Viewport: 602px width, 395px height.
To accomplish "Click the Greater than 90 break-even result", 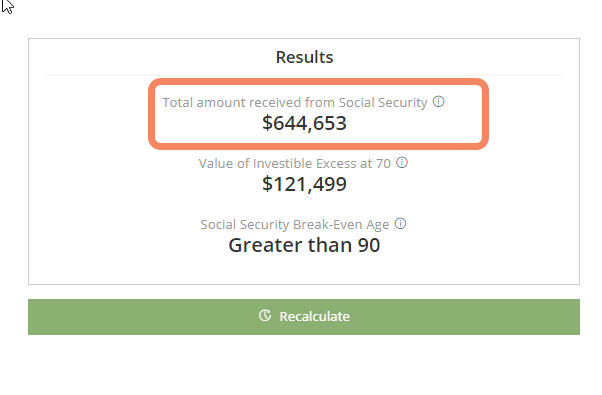I will pos(304,245).
